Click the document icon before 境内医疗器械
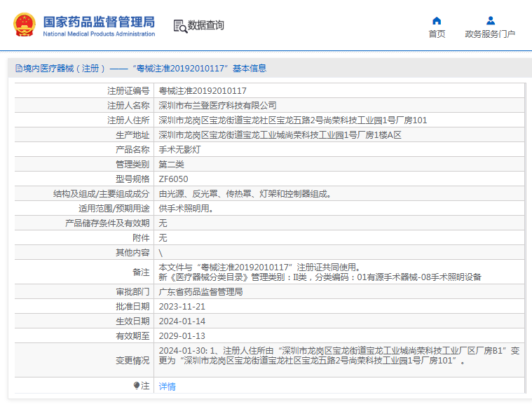532x409 pixels. (18, 69)
